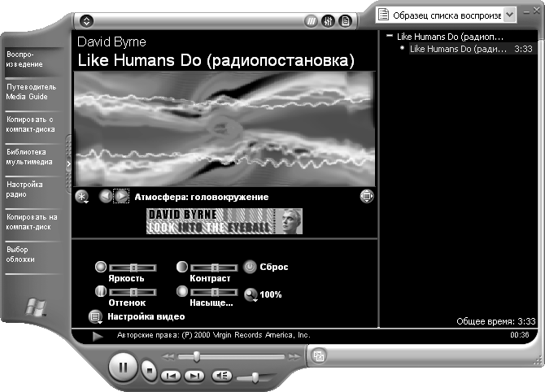
Task: Click the rewind double-arrow icon
Action: pos(168,356)
